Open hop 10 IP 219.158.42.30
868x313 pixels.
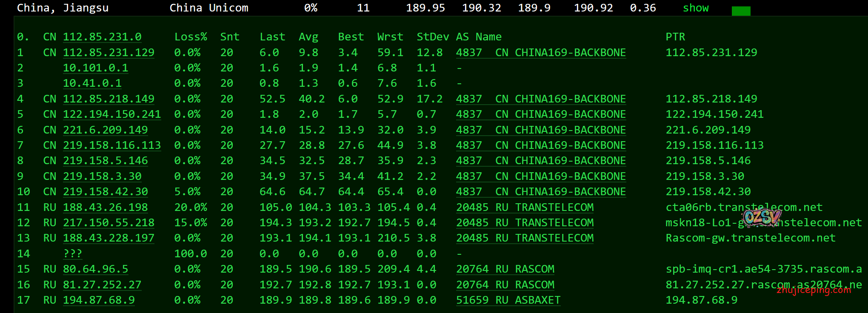pos(106,192)
